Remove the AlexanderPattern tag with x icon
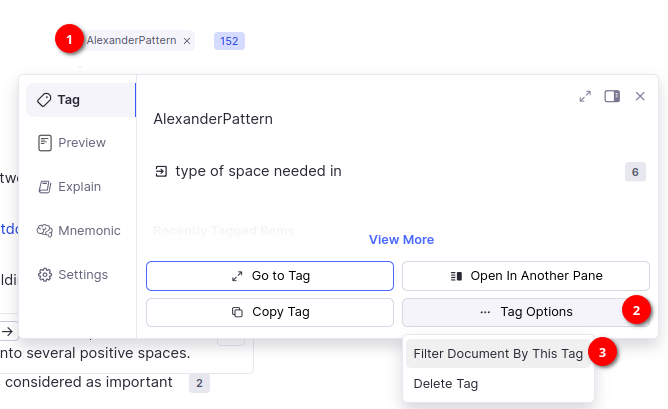This screenshot has width=668, height=409. click(x=187, y=41)
